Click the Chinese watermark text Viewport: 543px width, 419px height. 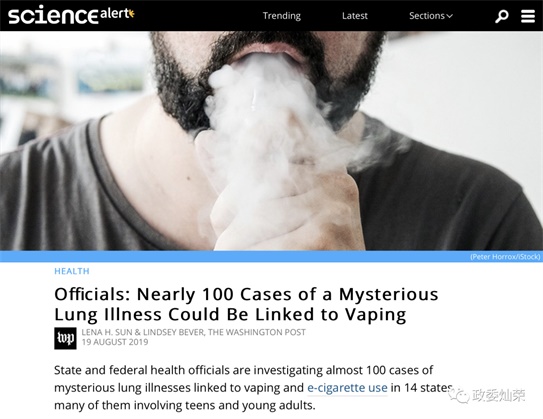pyautogui.click(x=499, y=396)
